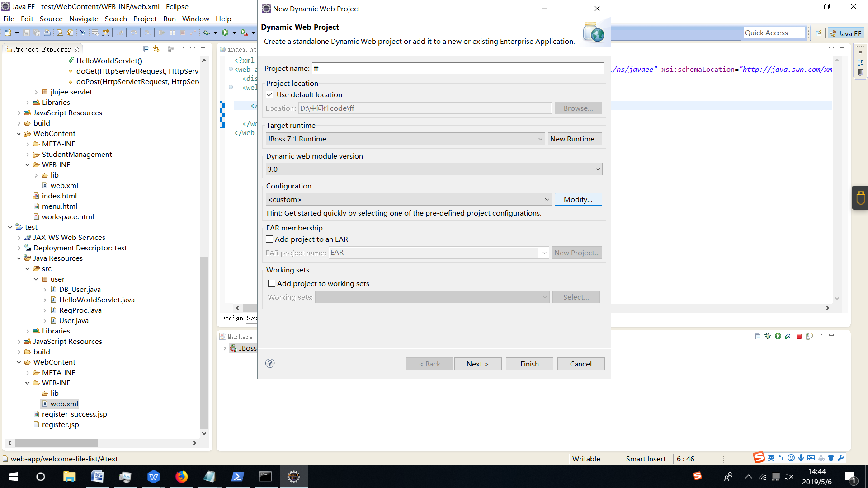Click the dialog Help question mark icon
This screenshot has height=488, width=868.
point(270,363)
